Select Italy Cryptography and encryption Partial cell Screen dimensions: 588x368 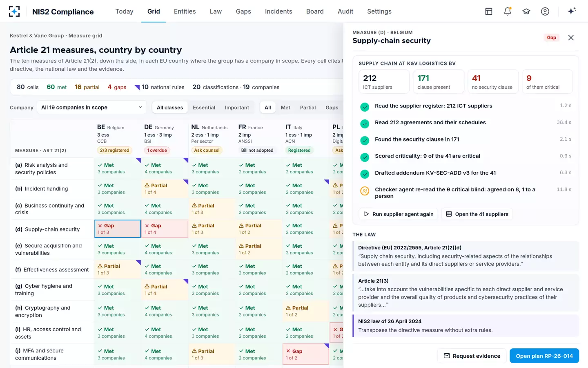[306, 311]
